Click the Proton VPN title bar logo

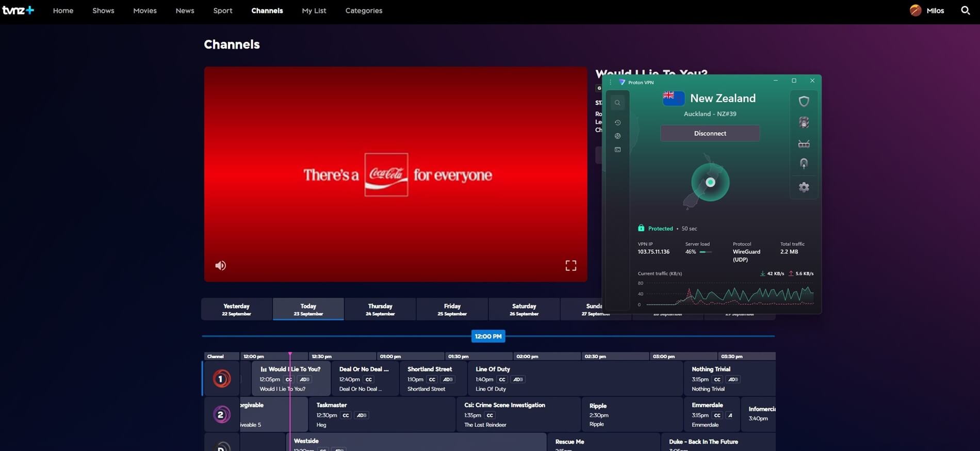click(622, 82)
